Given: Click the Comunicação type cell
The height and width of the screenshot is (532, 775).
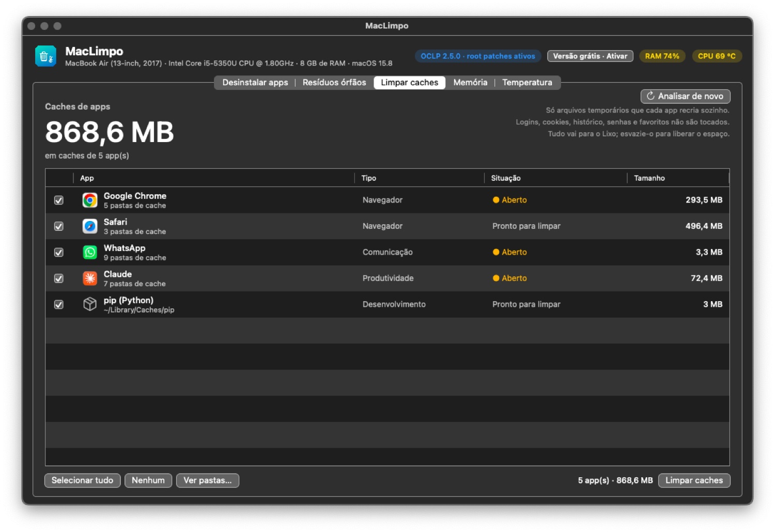Looking at the screenshot, I should [388, 252].
